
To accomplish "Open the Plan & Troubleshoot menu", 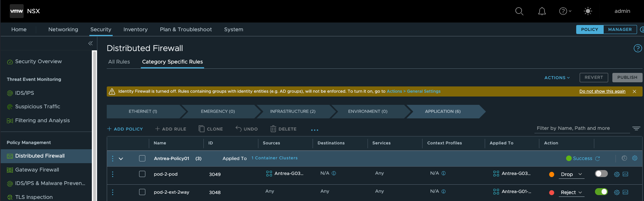I will [186, 30].
